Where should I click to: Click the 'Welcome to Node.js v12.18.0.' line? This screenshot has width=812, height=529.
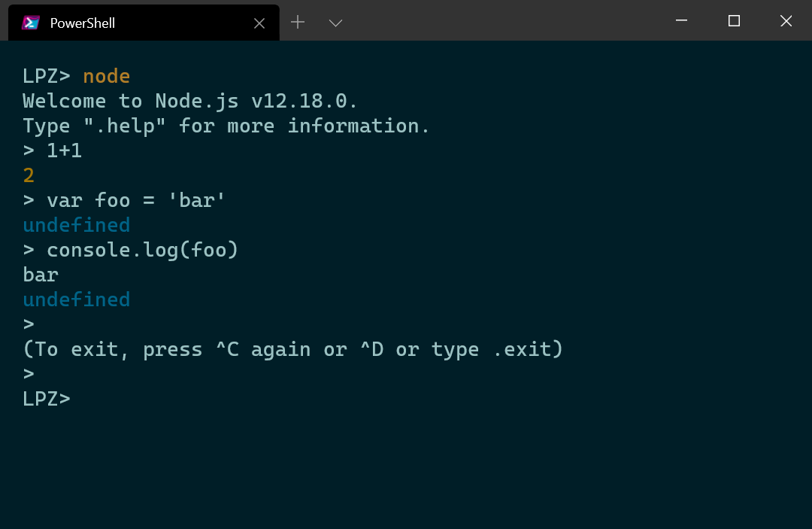click(x=189, y=101)
